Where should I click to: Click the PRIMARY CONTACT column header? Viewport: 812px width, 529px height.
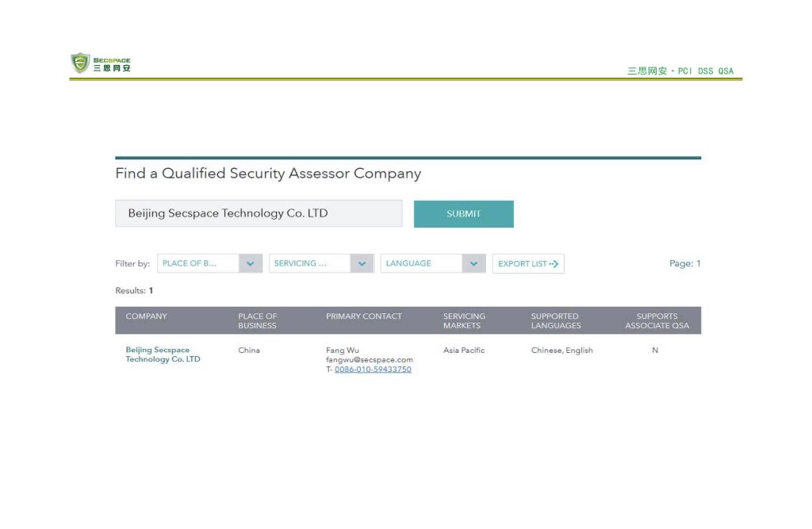point(363,316)
